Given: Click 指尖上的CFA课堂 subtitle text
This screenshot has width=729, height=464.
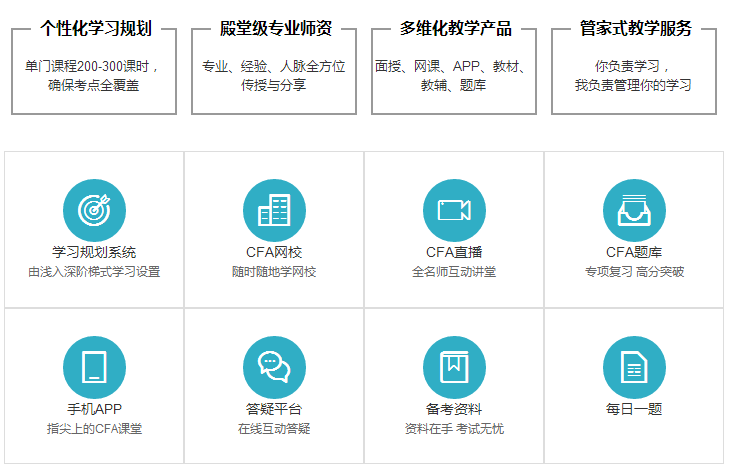Looking at the screenshot, I should pyautogui.click(x=94, y=429).
